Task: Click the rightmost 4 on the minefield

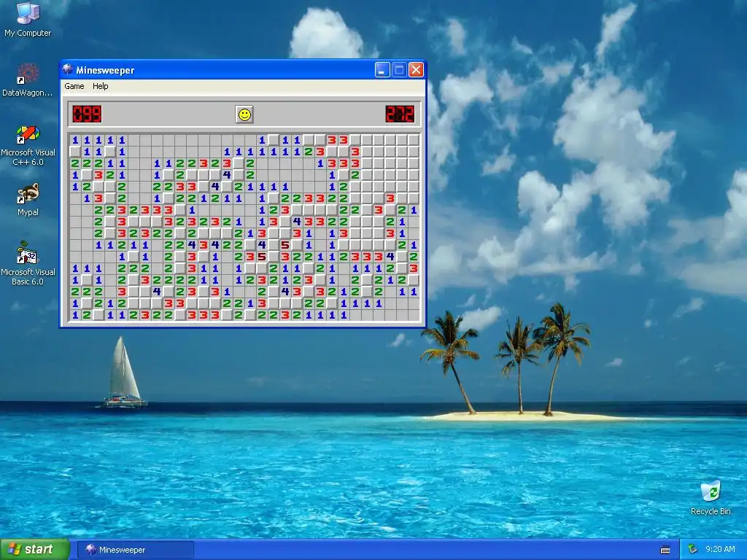Action: [x=390, y=257]
